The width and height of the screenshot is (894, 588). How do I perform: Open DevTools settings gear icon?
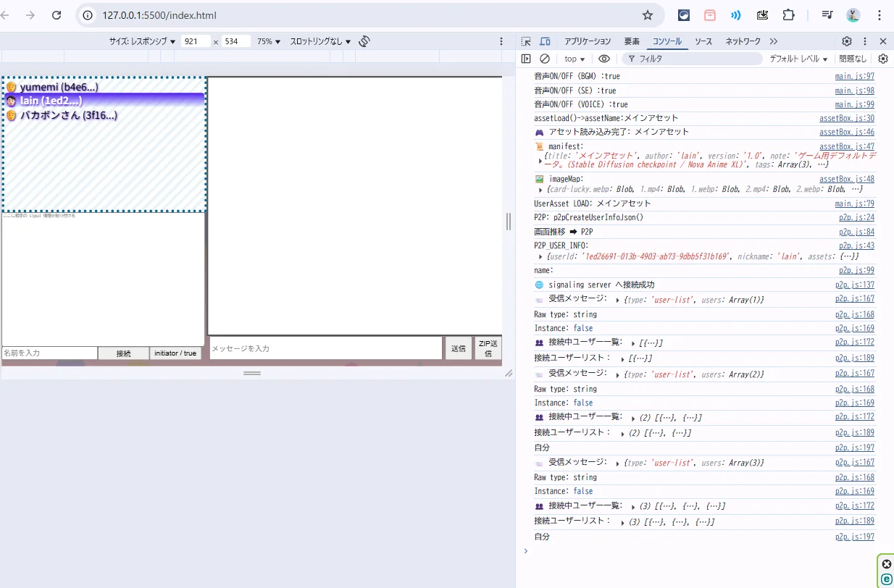(x=846, y=41)
